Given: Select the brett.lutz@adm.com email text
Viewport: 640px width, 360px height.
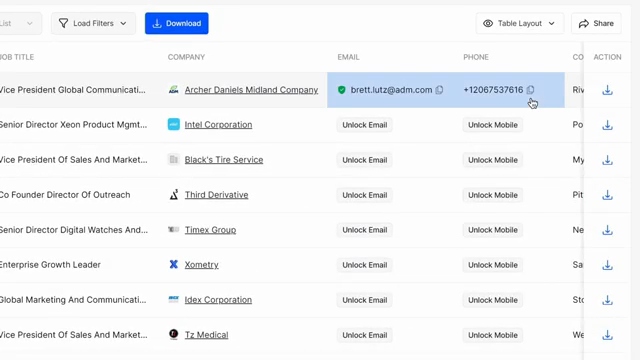Looking at the screenshot, I should 391,90.
